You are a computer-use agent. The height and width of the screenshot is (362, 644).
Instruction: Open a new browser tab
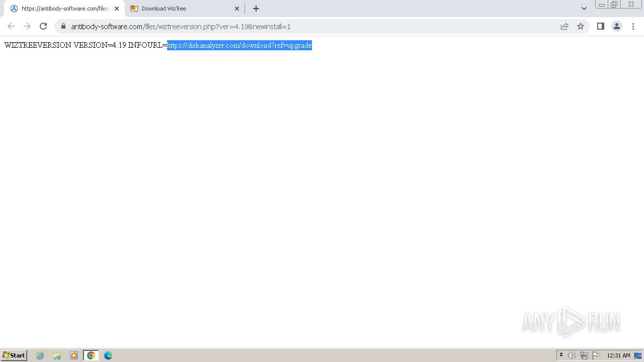click(256, 9)
